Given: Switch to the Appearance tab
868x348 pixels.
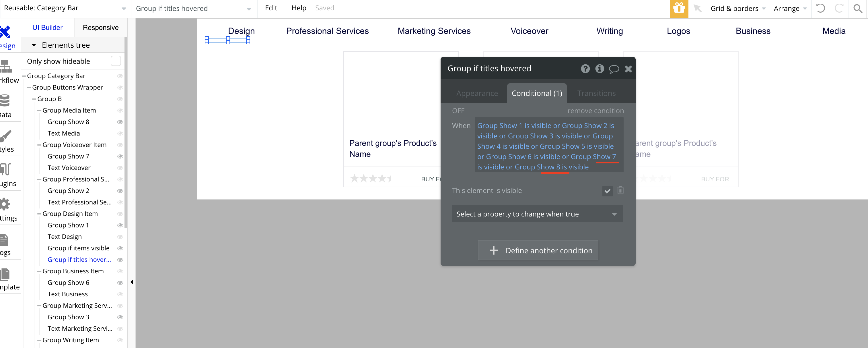Looking at the screenshot, I should 477,93.
